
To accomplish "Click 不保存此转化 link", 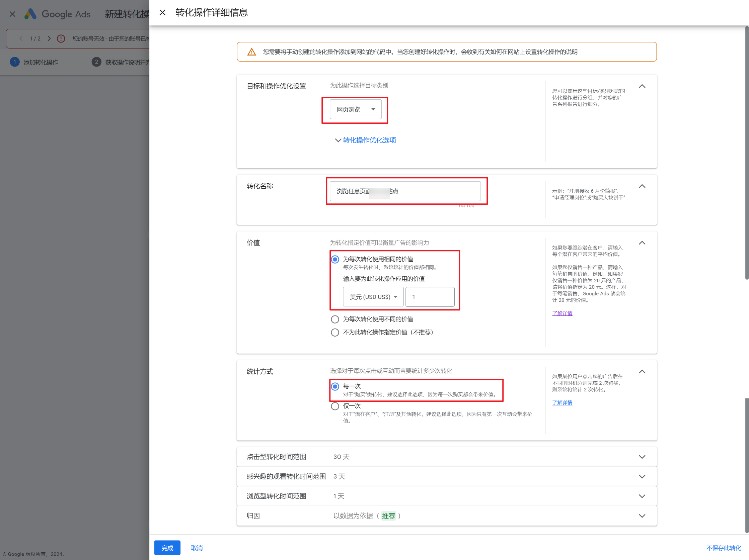I will 723,548.
